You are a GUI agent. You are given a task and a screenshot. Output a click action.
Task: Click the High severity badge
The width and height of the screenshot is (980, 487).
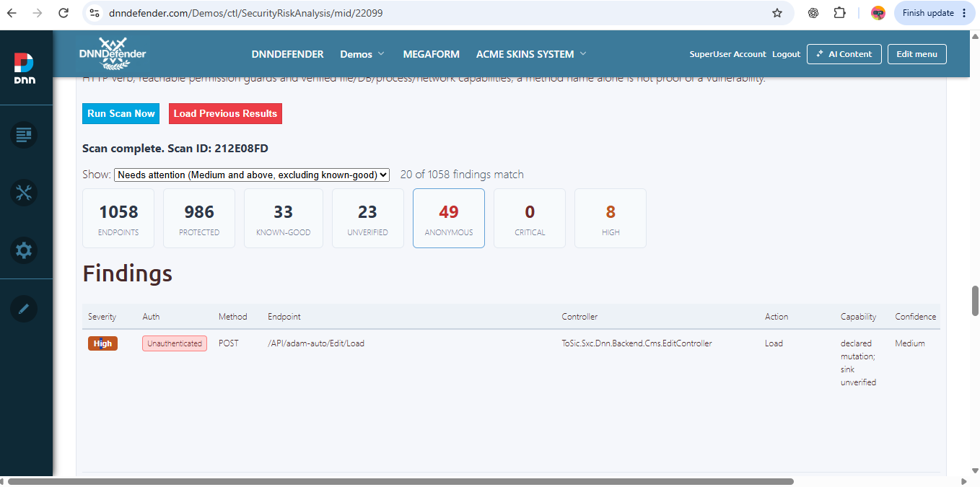coord(102,343)
